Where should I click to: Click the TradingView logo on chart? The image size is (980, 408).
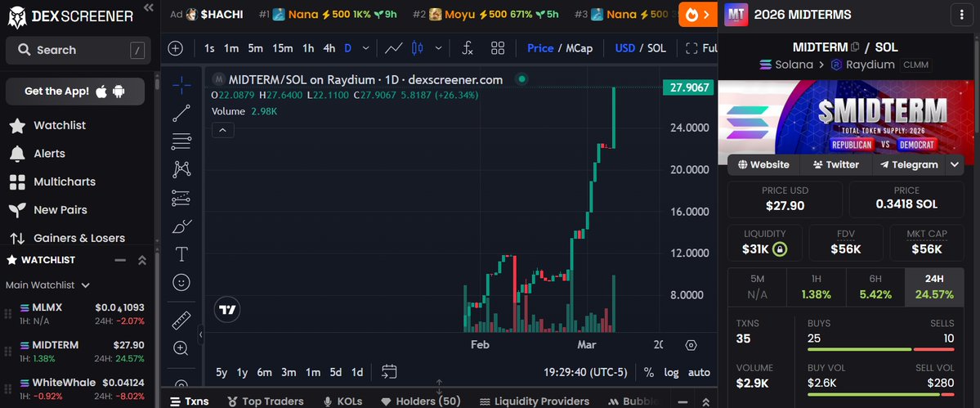pos(227,310)
